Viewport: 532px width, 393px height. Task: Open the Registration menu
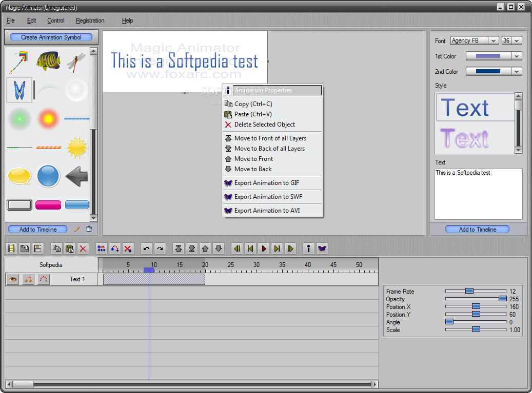[x=90, y=20]
